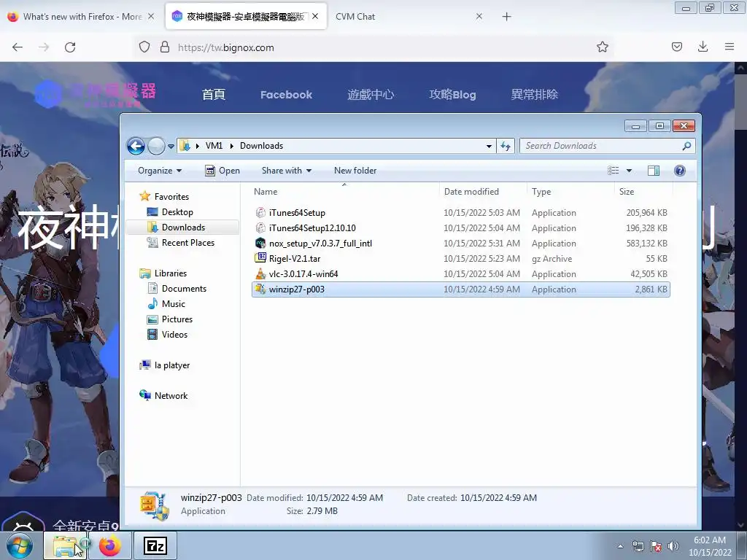
Task: Click the tracking protection shield icon
Action: [x=144, y=47]
